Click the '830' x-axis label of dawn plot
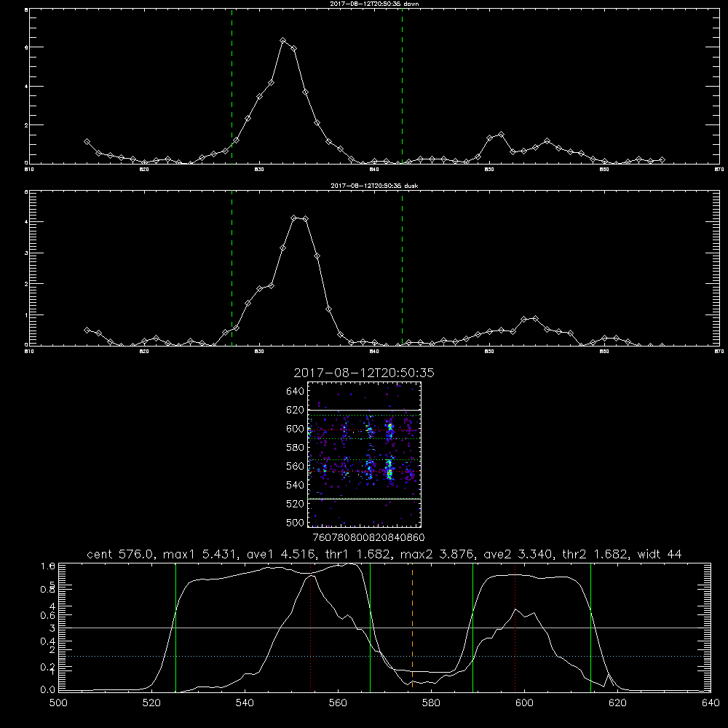The width and height of the screenshot is (728, 728). pos(259,170)
